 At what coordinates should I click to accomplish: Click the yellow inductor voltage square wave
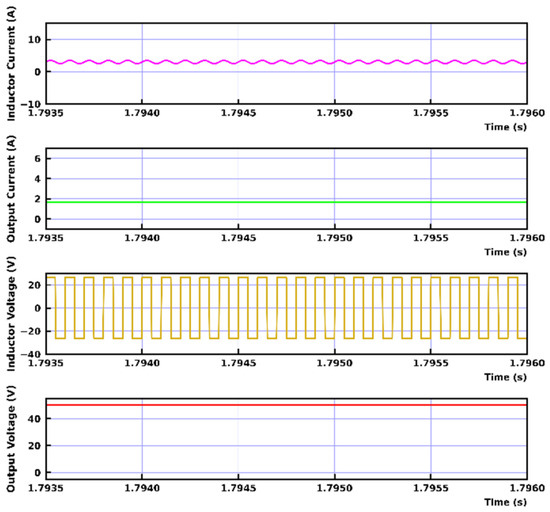[x=286, y=308]
